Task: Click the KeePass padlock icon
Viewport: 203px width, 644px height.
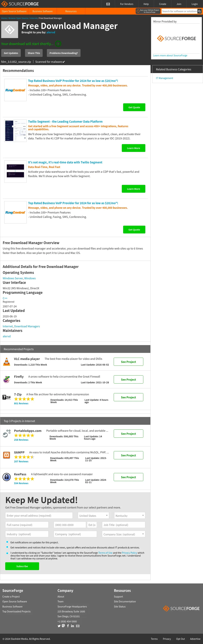Action: click(x=6, y=477)
